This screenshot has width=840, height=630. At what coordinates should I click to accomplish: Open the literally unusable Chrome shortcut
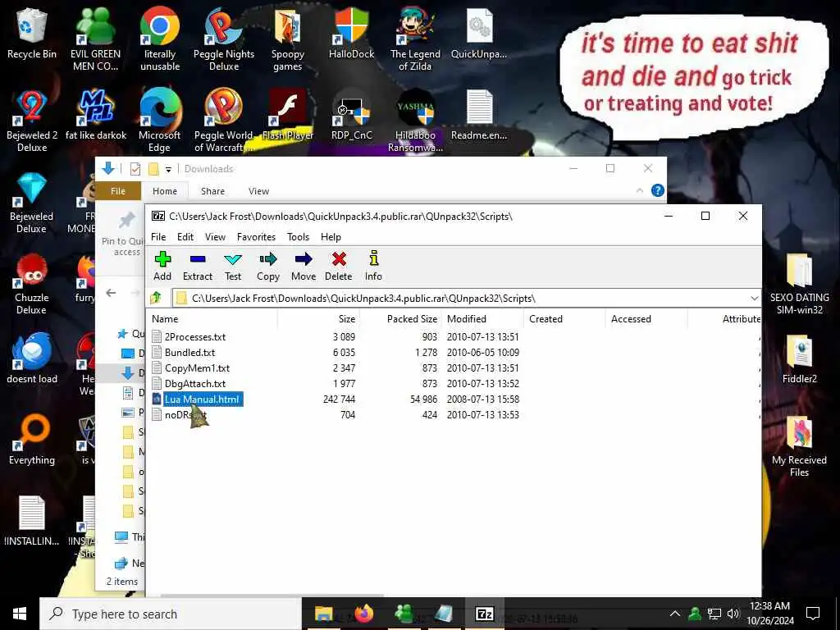pos(160,39)
